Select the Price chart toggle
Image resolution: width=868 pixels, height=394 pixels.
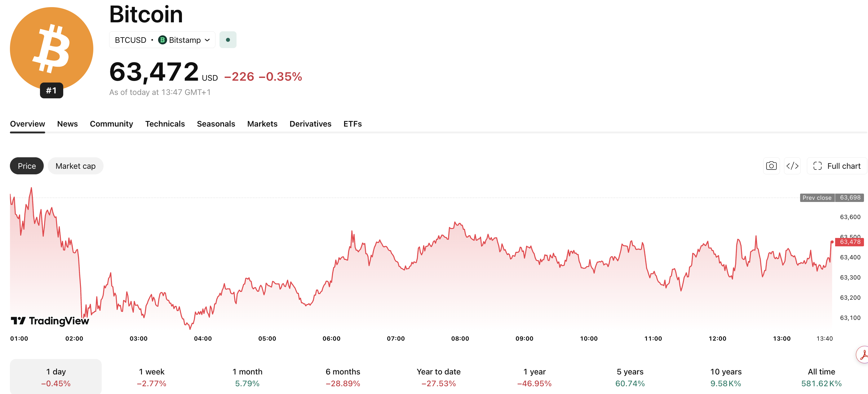27,166
